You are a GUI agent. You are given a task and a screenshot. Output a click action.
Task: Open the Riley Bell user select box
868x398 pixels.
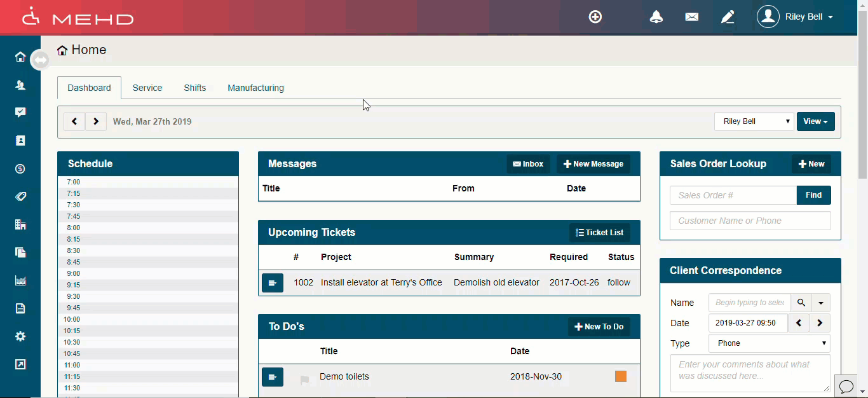click(754, 121)
